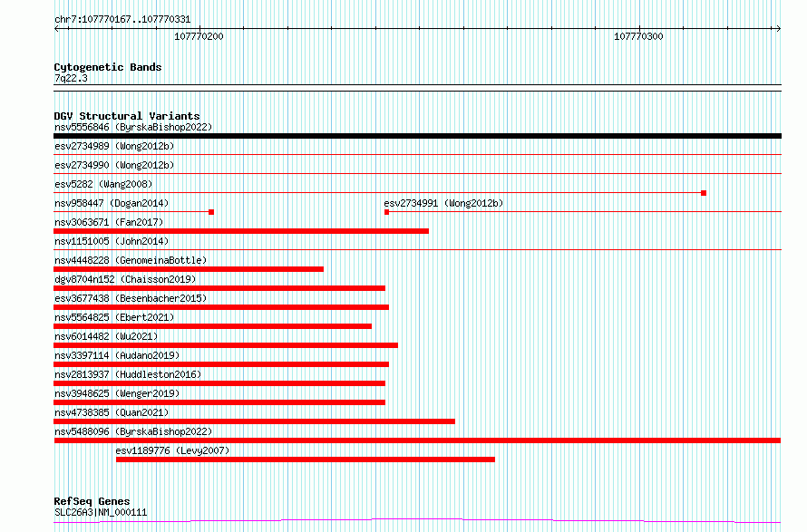This screenshot has height=532, width=807.
Task: Click the red bar under esv3677438
Action: tap(221, 307)
